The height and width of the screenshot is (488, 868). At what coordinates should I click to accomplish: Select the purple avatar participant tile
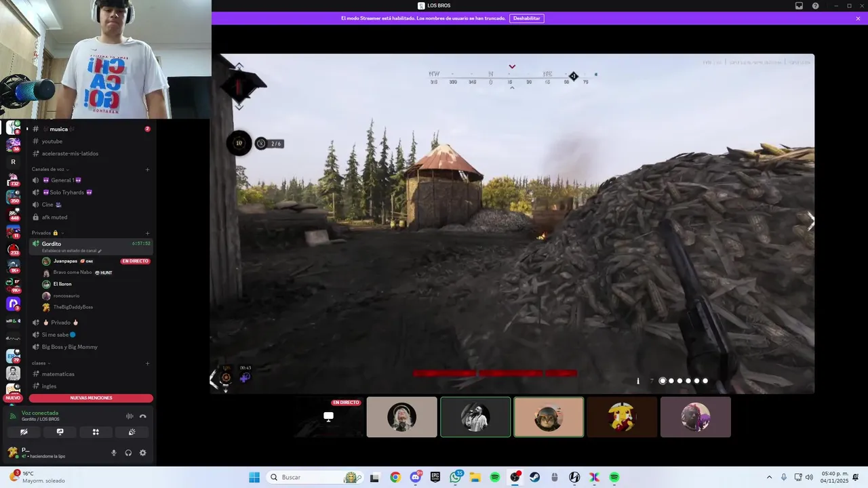[x=696, y=417]
